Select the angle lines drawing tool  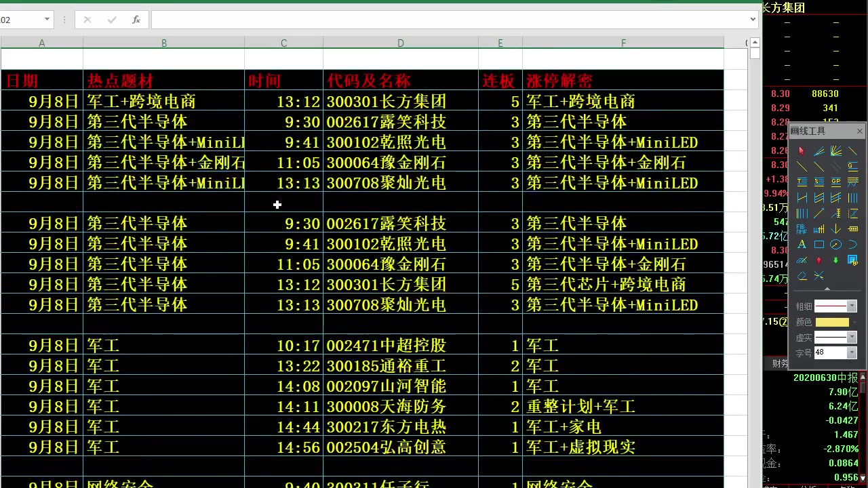pos(819,151)
